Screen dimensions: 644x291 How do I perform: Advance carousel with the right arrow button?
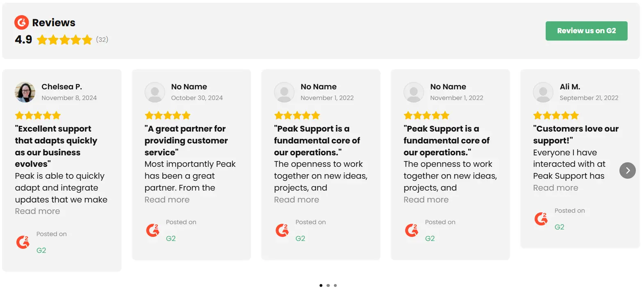[x=627, y=171]
